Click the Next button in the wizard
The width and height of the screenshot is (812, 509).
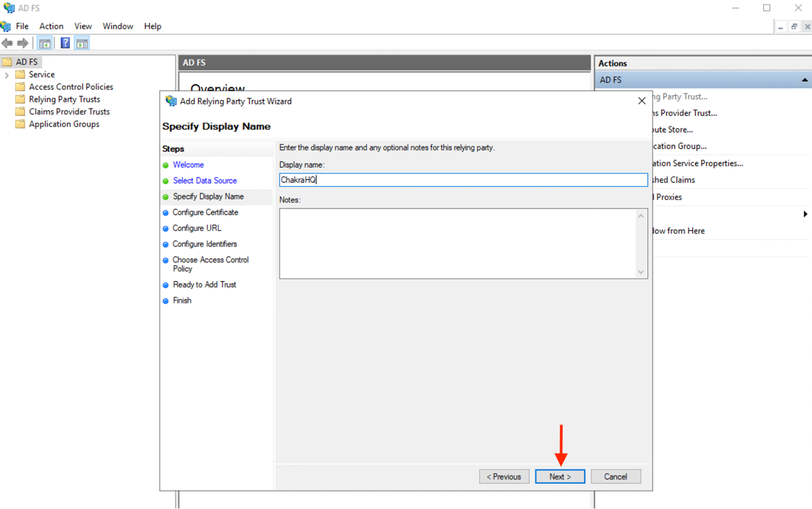[560, 476]
